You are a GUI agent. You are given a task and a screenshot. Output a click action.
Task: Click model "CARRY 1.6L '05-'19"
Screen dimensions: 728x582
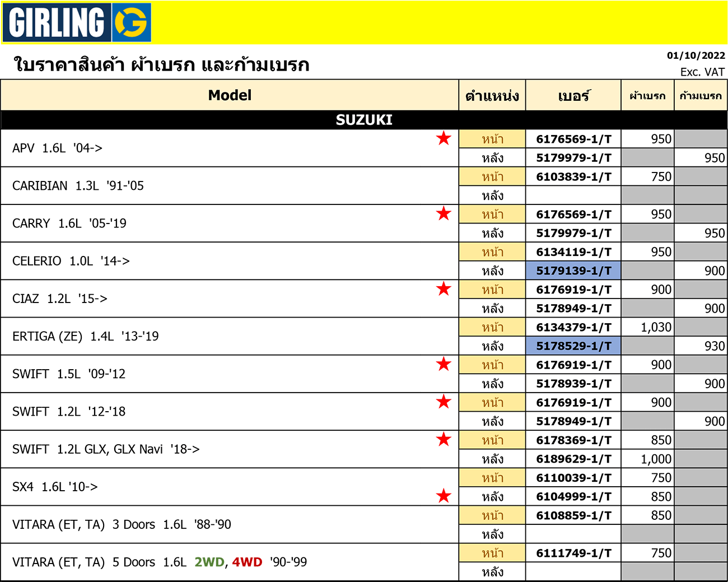click(69, 223)
